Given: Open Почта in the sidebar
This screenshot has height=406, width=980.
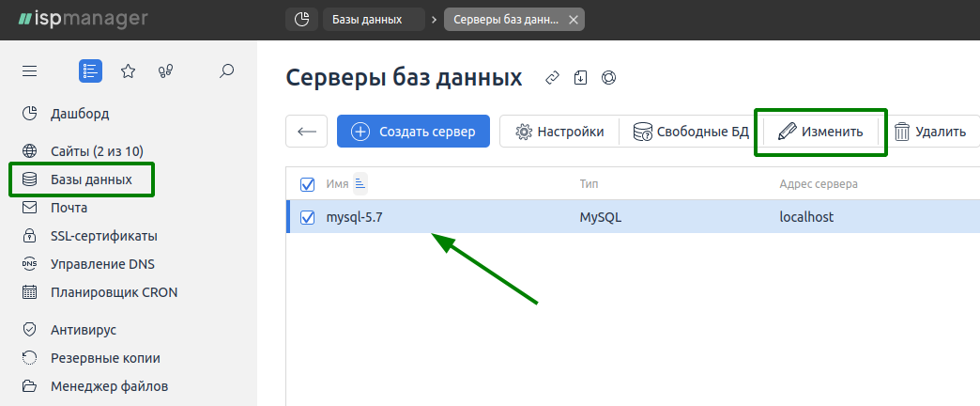Looking at the screenshot, I should pyautogui.click(x=69, y=208).
